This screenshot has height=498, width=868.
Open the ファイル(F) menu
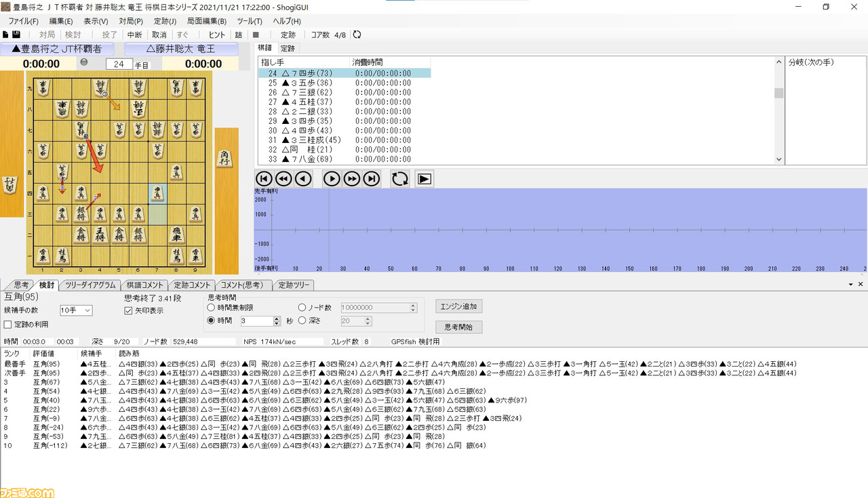click(x=24, y=21)
